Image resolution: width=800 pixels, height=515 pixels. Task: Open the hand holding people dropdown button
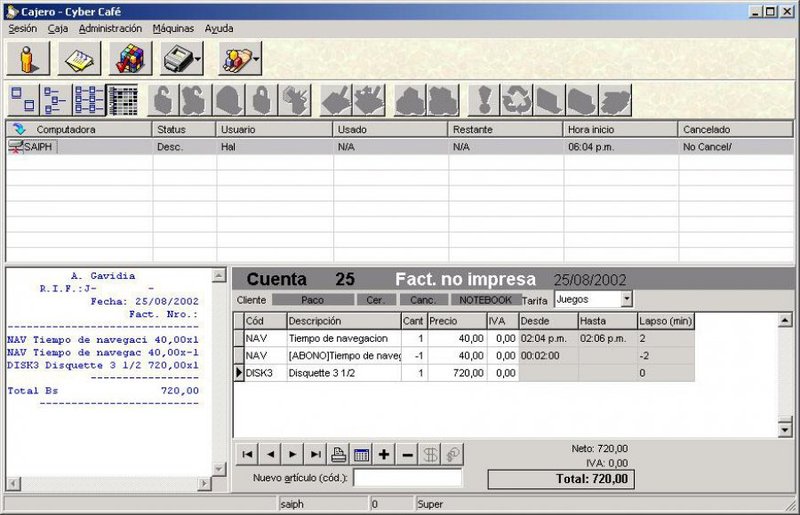coord(240,58)
